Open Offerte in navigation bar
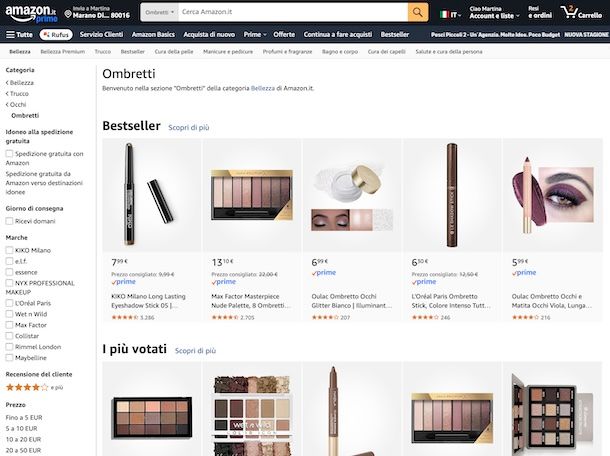 (x=284, y=35)
